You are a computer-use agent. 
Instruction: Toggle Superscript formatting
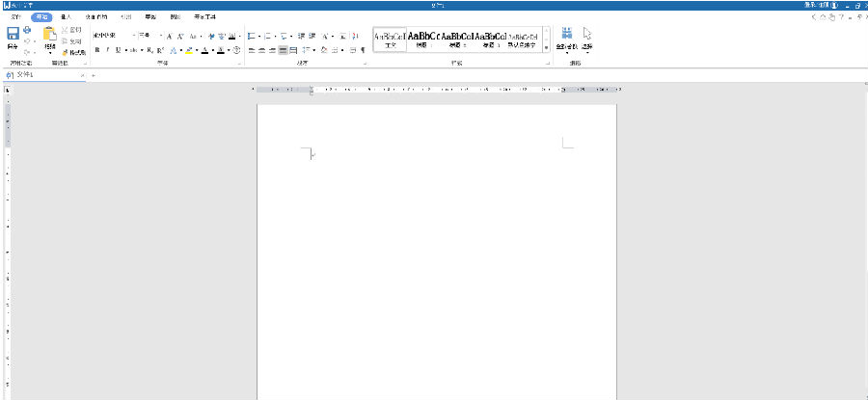(160, 50)
